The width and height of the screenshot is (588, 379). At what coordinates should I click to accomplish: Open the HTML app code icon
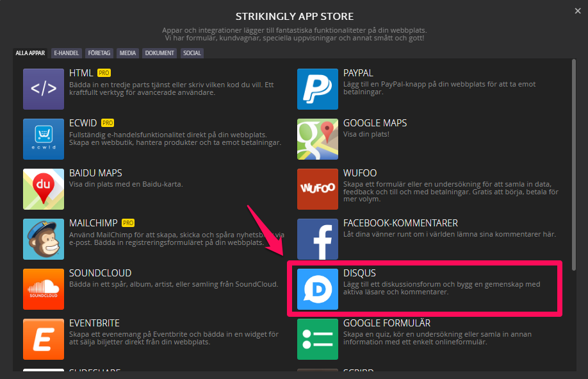click(44, 89)
